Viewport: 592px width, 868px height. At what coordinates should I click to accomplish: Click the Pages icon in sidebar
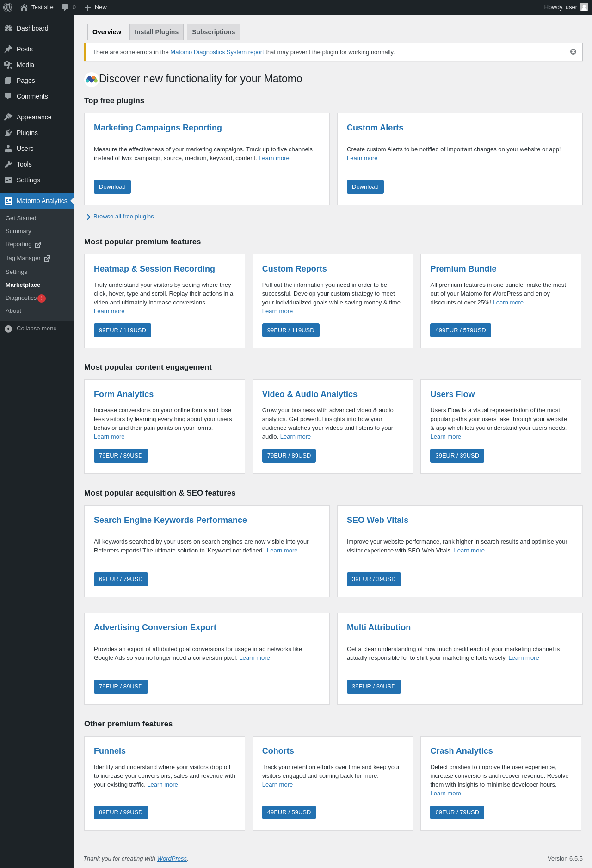(x=8, y=81)
